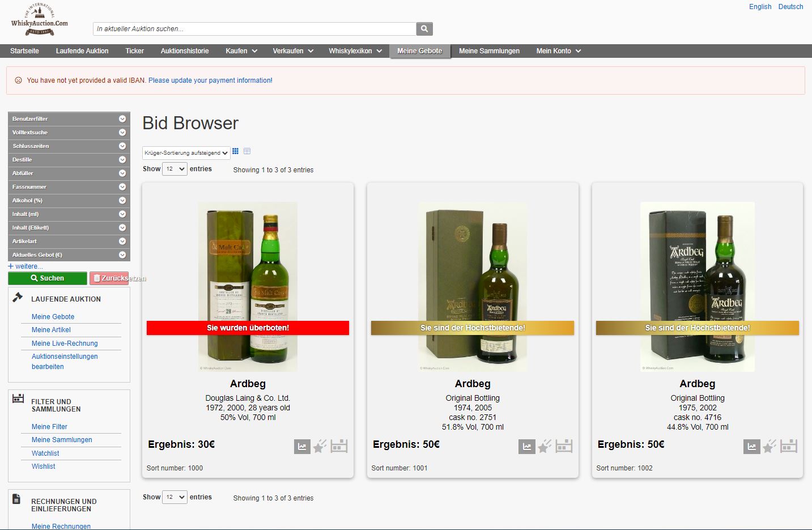The image size is (812, 530).
Task: Add Douglas Laing Ardbeg to collection shelf
Action: 339,447
